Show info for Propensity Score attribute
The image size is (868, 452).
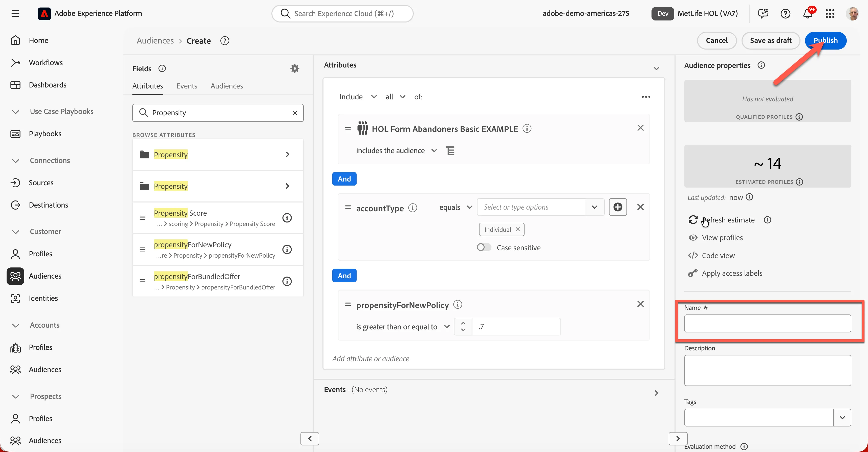point(287,218)
